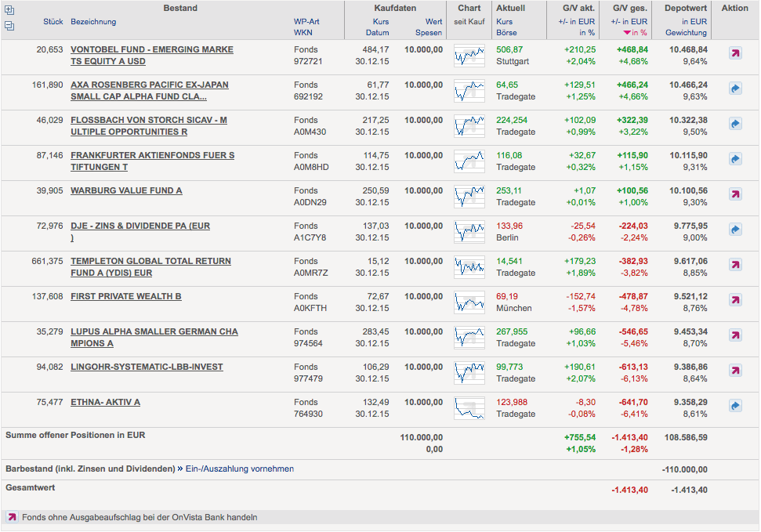Image resolution: width=761 pixels, height=532 pixels.
Task: Expand all positions with plus icon
Action: [x=9, y=9]
